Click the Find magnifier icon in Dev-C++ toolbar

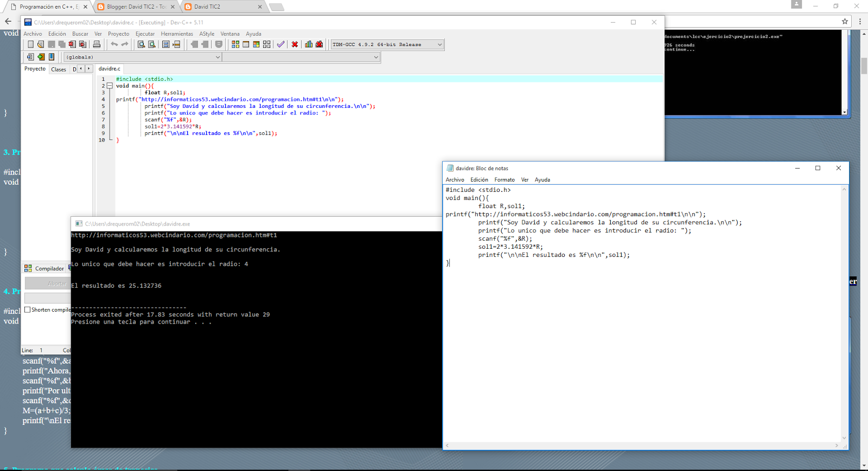coord(141,44)
